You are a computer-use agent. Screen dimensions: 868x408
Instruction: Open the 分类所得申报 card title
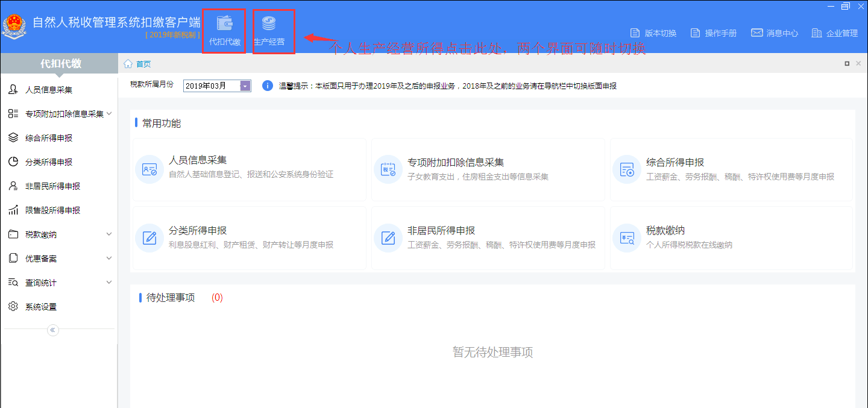point(198,231)
